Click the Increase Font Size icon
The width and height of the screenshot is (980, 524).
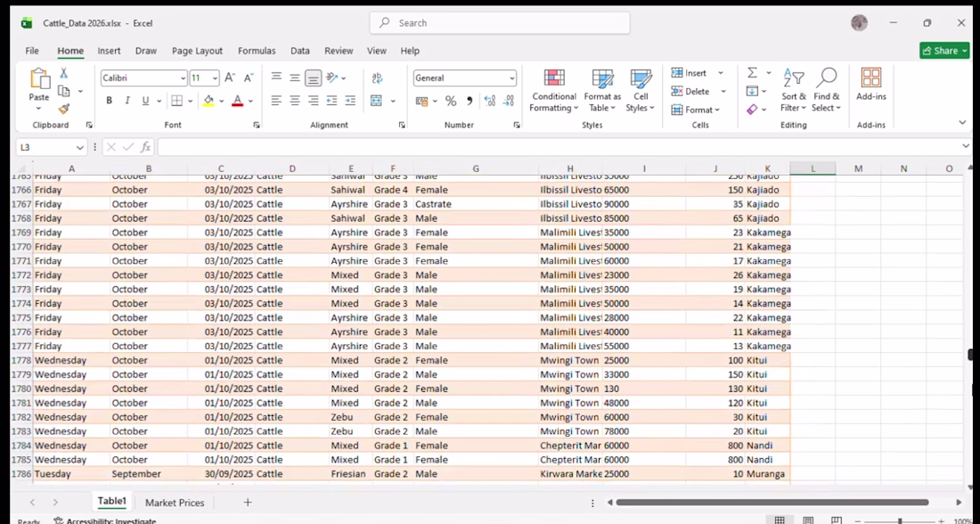coord(230,78)
